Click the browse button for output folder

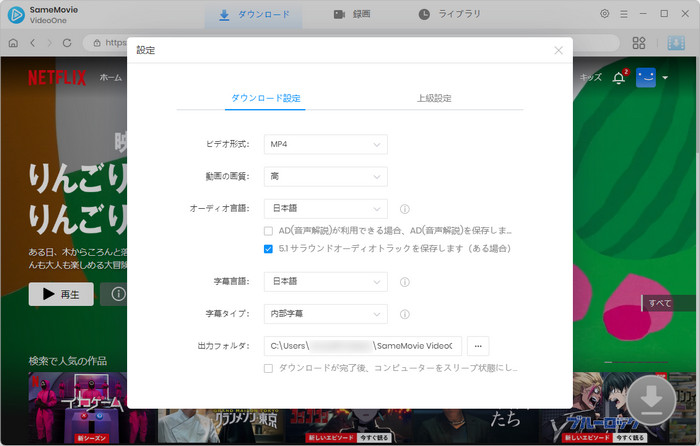478,346
